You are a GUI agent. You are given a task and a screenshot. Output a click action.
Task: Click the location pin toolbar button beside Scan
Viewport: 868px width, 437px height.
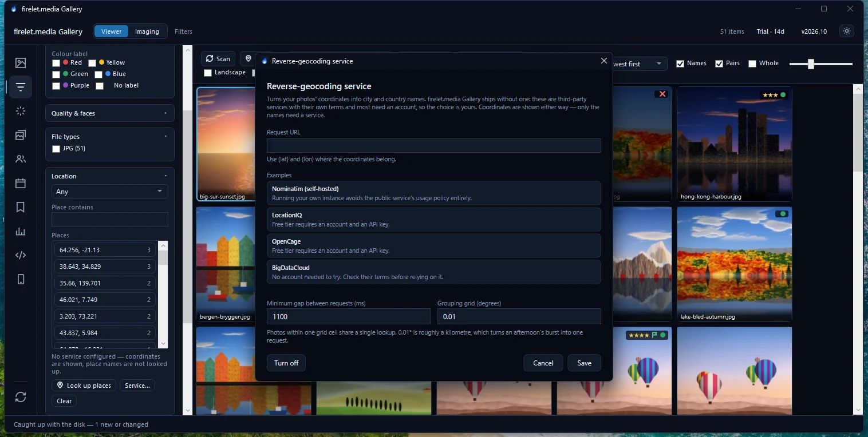[x=248, y=59]
